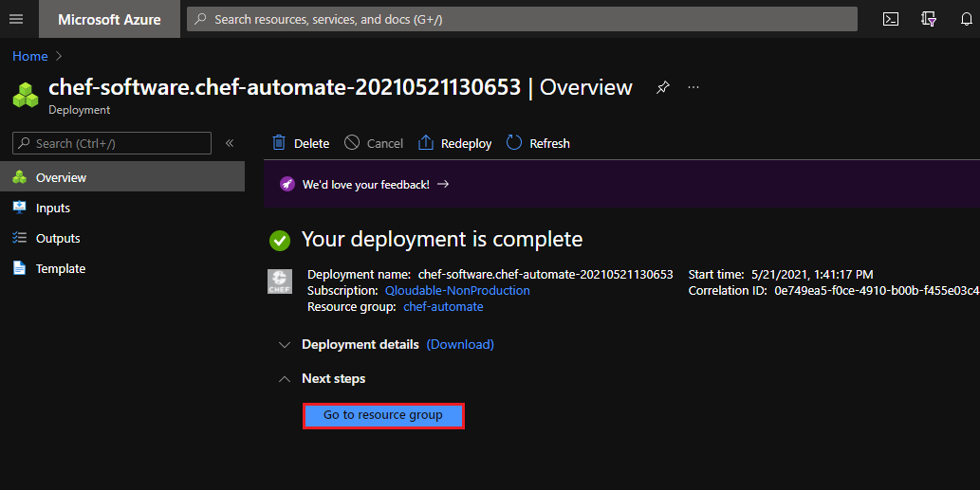Click the Go to resource group button
This screenshot has height=490, width=980.
coord(383,416)
